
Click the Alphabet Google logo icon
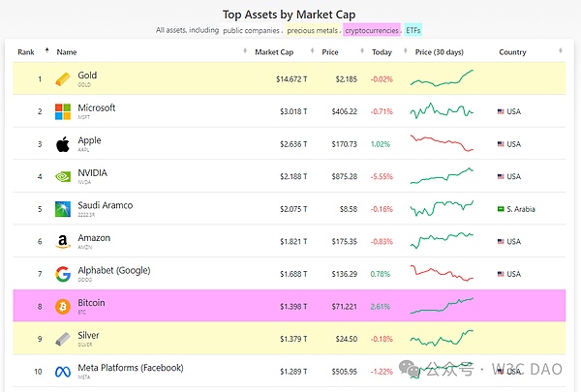tap(62, 274)
